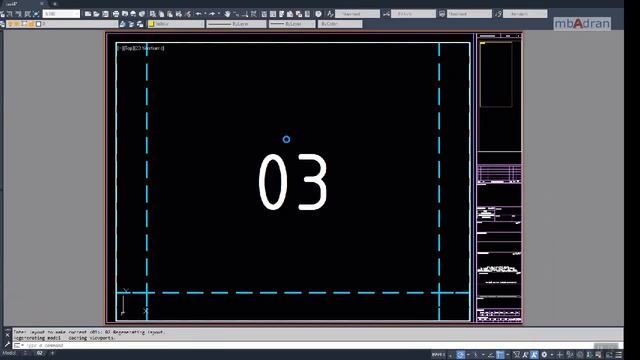Close the command line window
This screenshot has height=360, width=640.
[7, 335]
